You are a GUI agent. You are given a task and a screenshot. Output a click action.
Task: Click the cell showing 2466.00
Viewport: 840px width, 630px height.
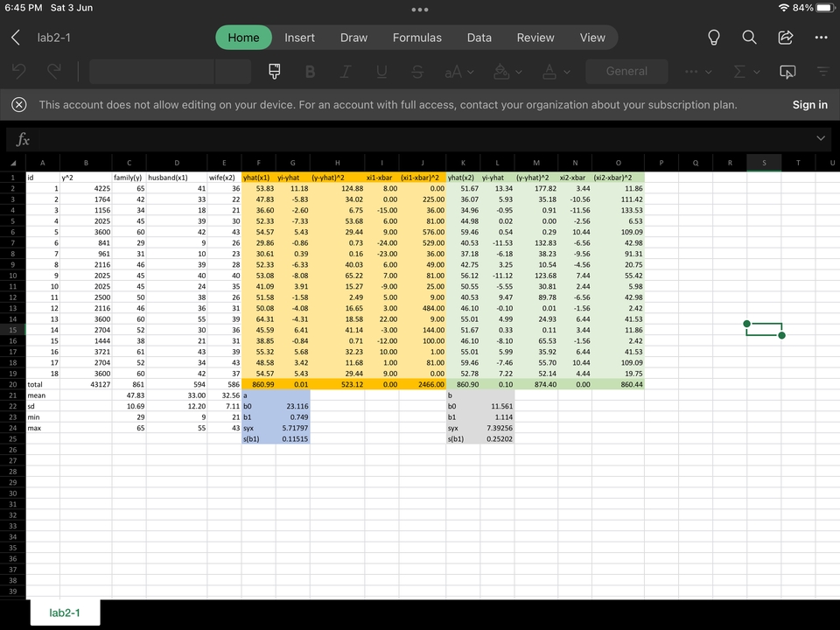(x=422, y=384)
